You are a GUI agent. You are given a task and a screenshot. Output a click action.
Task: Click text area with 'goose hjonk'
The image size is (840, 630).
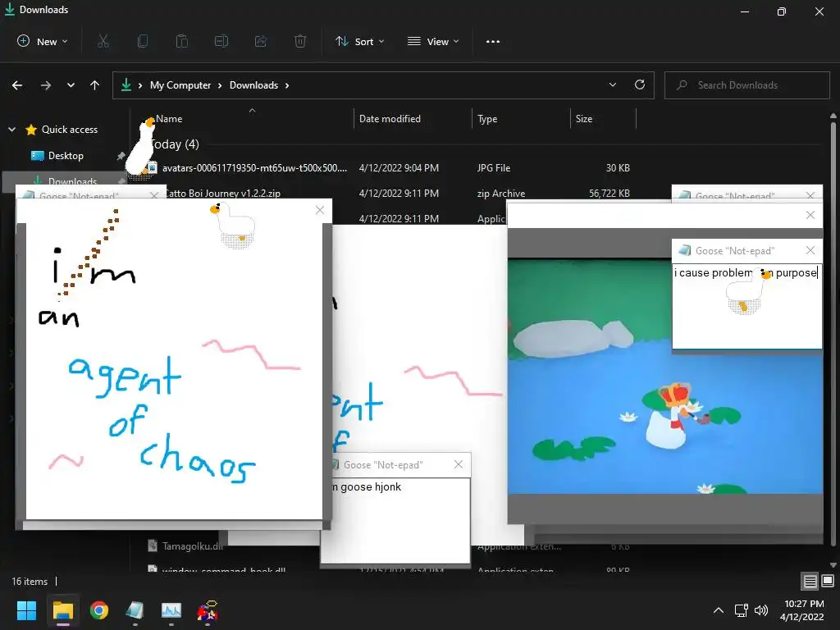(x=395, y=519)
